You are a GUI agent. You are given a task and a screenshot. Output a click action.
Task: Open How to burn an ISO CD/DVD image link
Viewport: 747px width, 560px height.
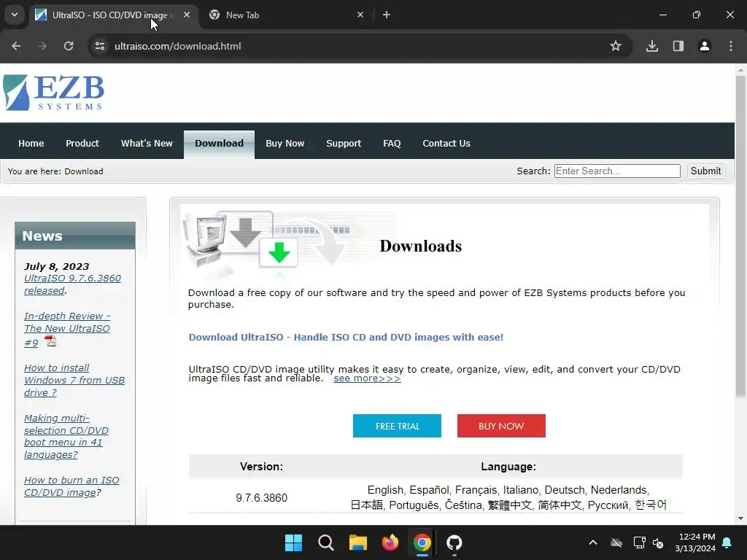71,486
